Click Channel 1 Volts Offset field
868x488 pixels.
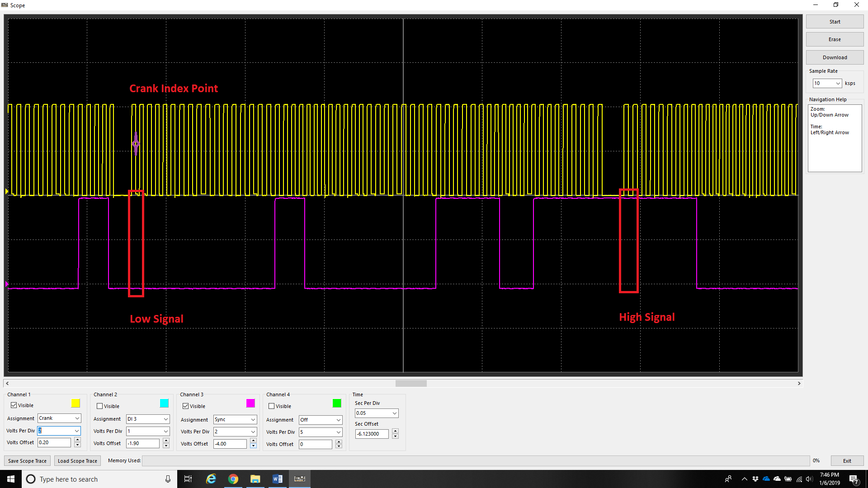[54, 443]
